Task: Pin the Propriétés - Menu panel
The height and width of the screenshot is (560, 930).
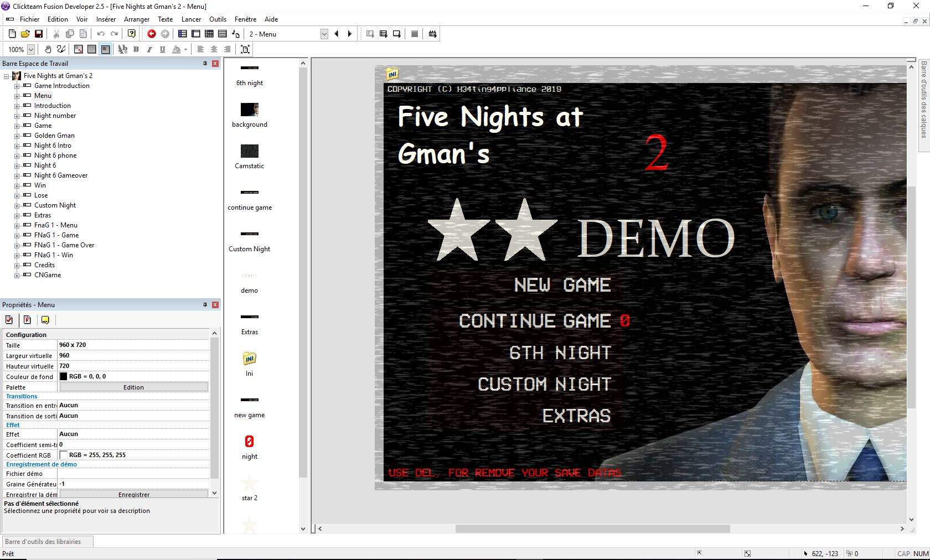Action: coord(205,305)
